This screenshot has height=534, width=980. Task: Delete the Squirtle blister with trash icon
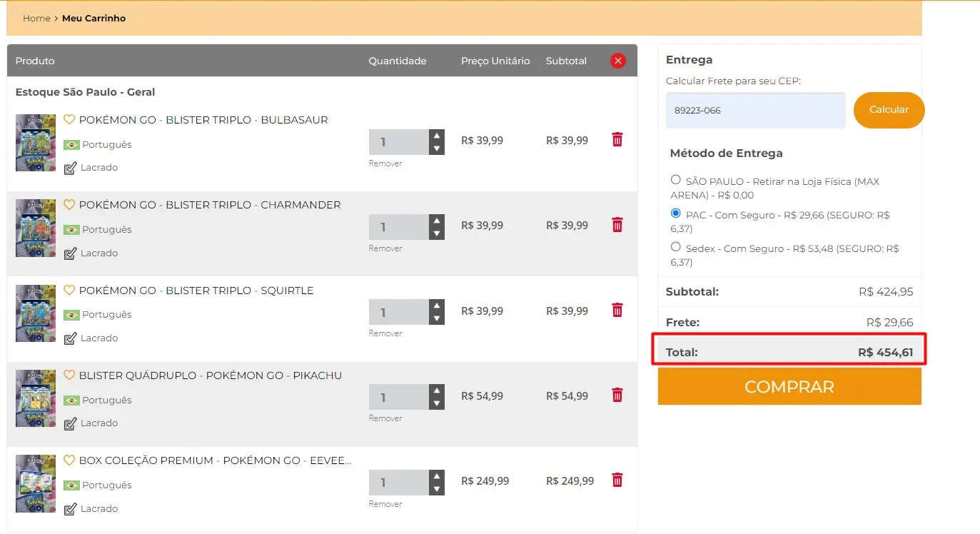tap(617, 310)
